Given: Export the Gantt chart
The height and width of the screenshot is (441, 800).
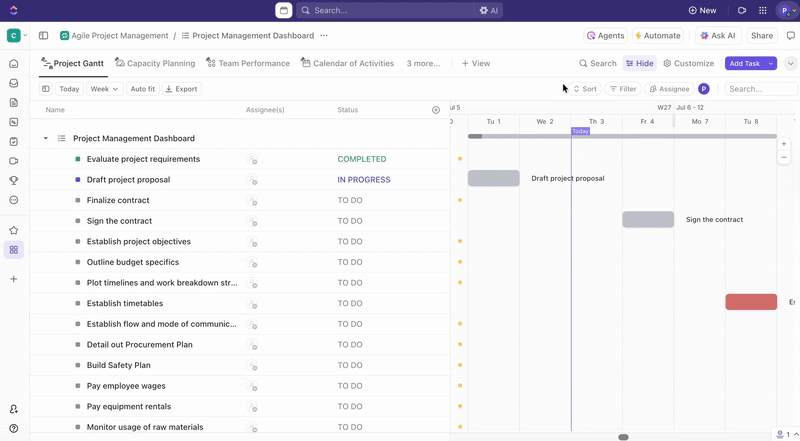Looking at the screenshot, I should pyautogui.click(x=182, y=89).
